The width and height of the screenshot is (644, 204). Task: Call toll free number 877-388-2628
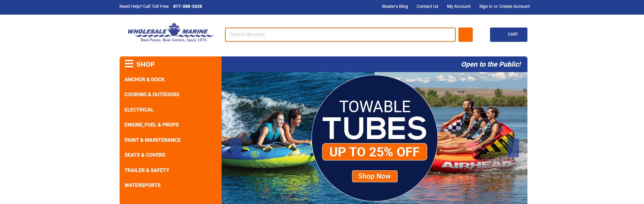[x=188, y=6]
